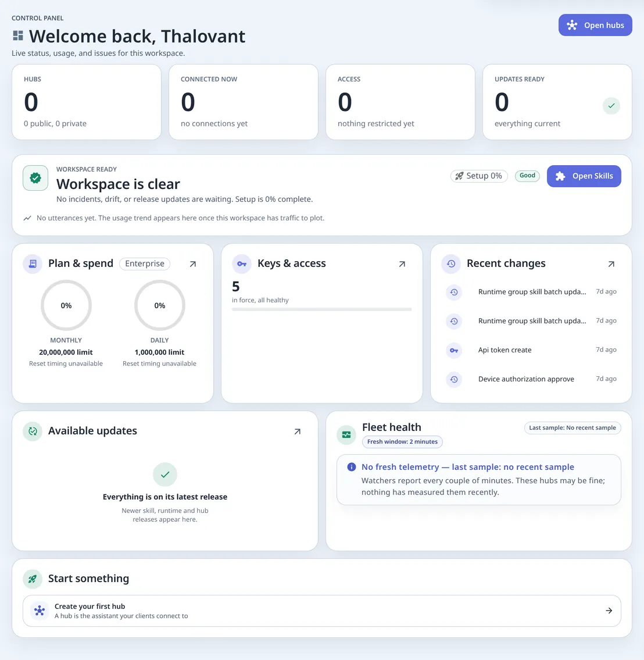
Task: Open Keys & access via its arrow
Action: coord(402,264)
